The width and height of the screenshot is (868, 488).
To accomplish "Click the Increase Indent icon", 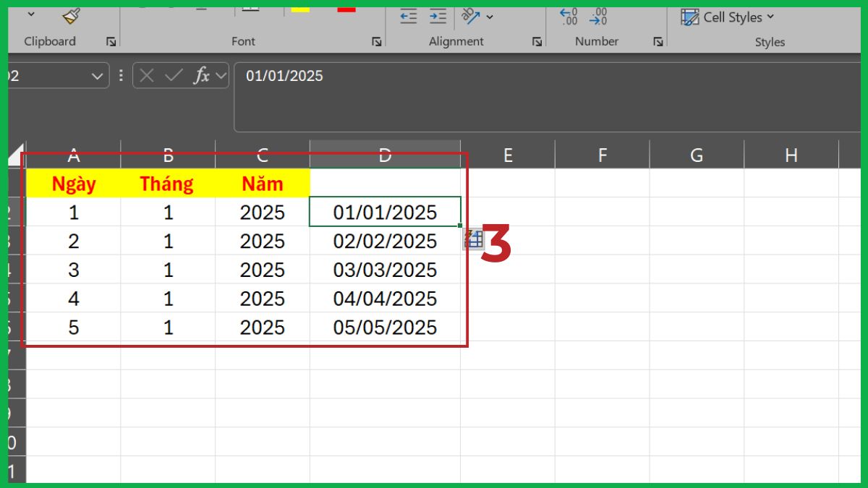I will click(437, 16).
